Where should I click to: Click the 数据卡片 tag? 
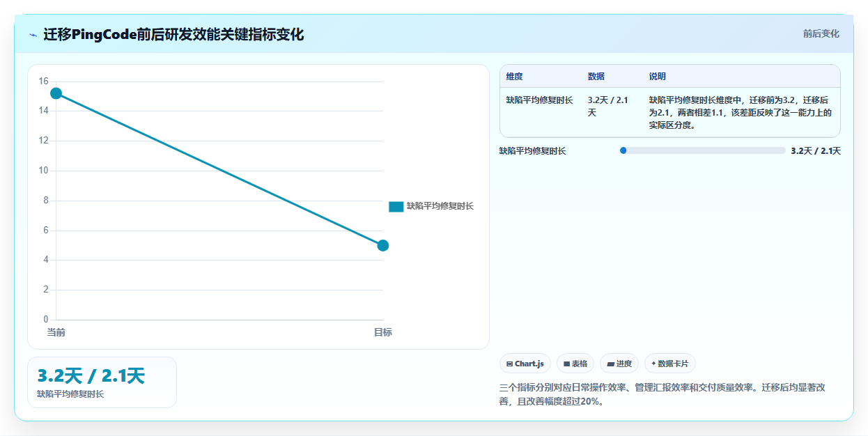(x=670, y=364)
